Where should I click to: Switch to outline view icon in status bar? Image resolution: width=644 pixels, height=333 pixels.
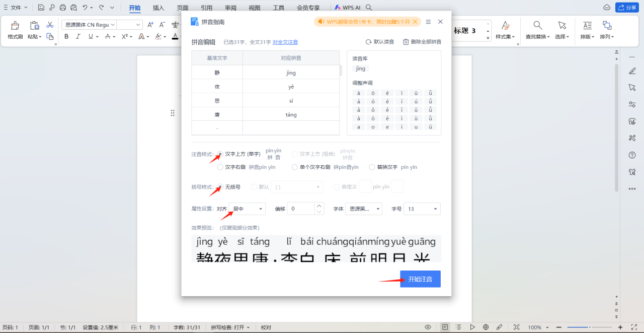458,327
